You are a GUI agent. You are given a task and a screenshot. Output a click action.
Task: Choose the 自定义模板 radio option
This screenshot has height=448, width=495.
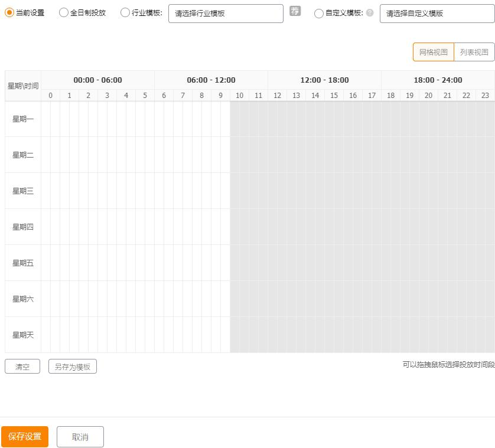point(319,11)
